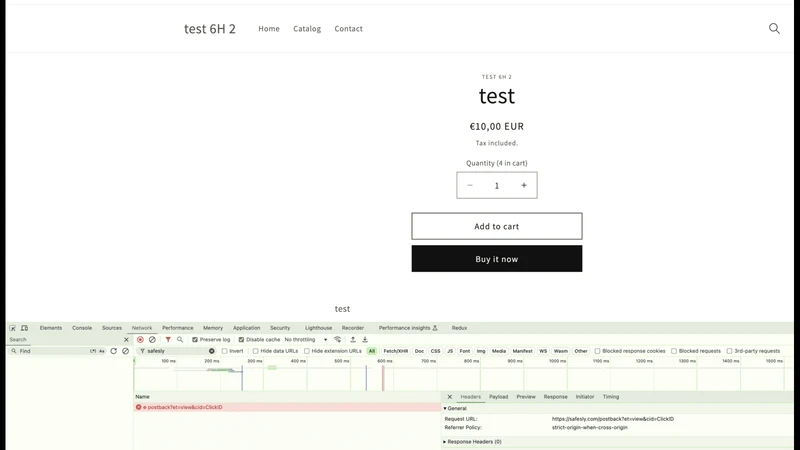Image resolution: width=800 pixels, height=450 pixels.
Task: Filter requests by Media type
Action: (x=499, y=351)
